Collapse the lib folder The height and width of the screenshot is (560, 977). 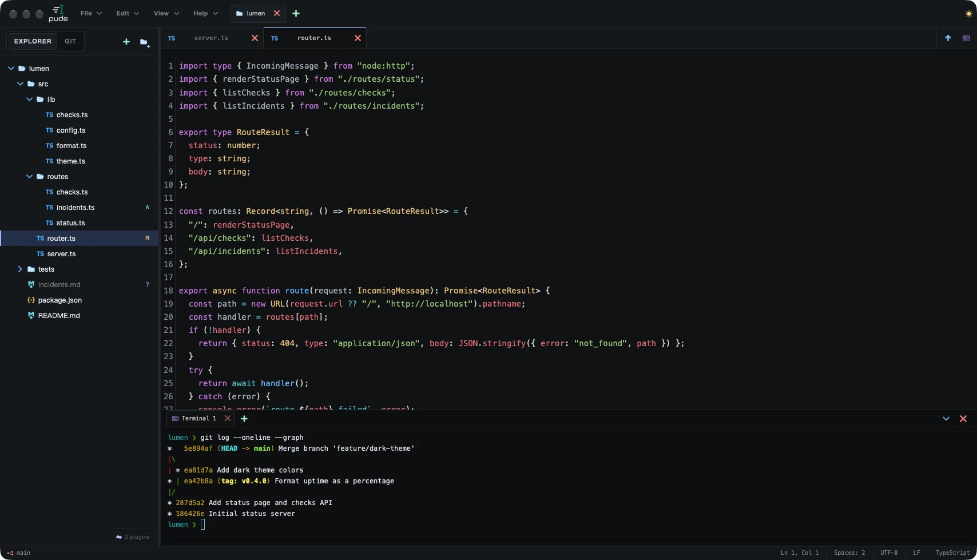[30, 100]
